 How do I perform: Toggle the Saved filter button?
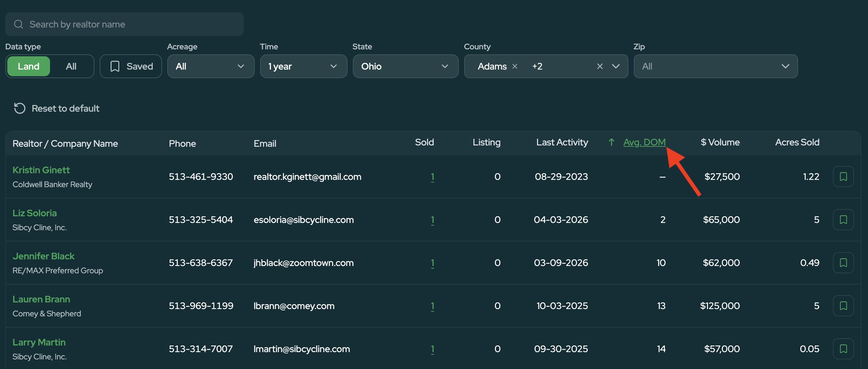131,66
